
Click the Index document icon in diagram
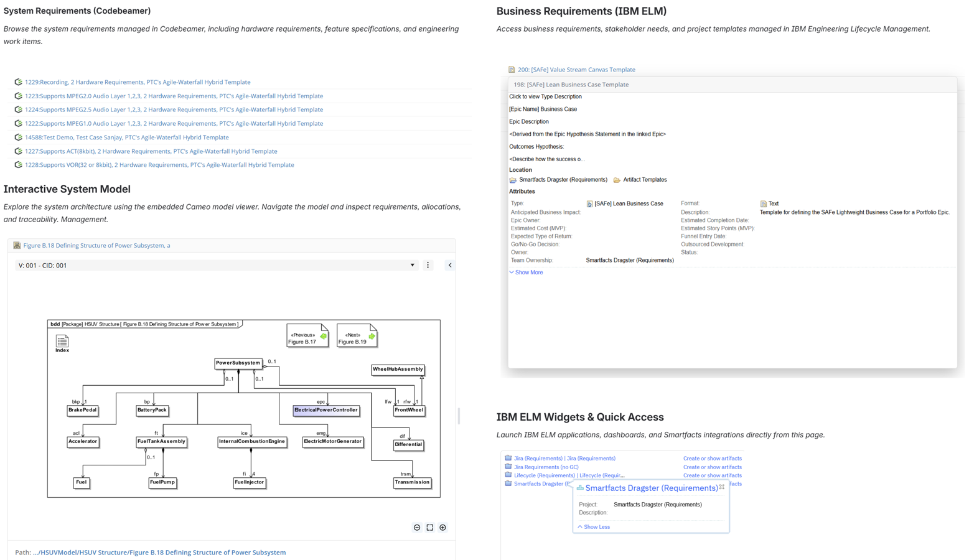[62, 342]
